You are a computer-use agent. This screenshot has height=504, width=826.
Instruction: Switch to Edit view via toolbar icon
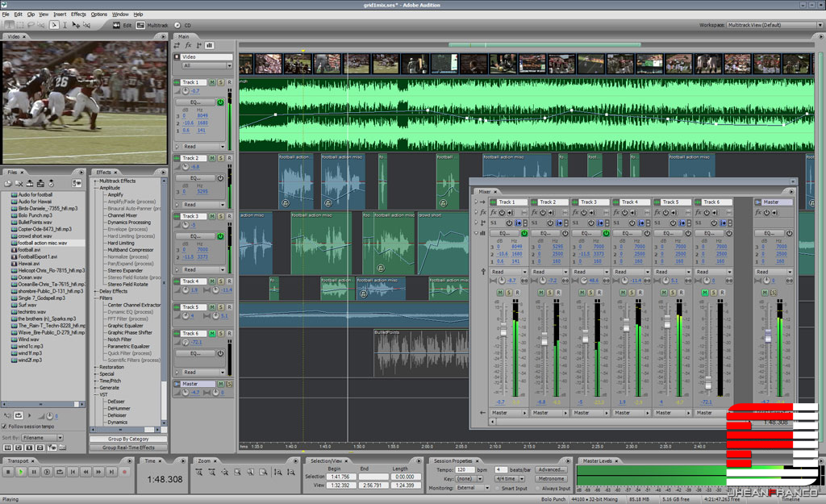[117, 25]
